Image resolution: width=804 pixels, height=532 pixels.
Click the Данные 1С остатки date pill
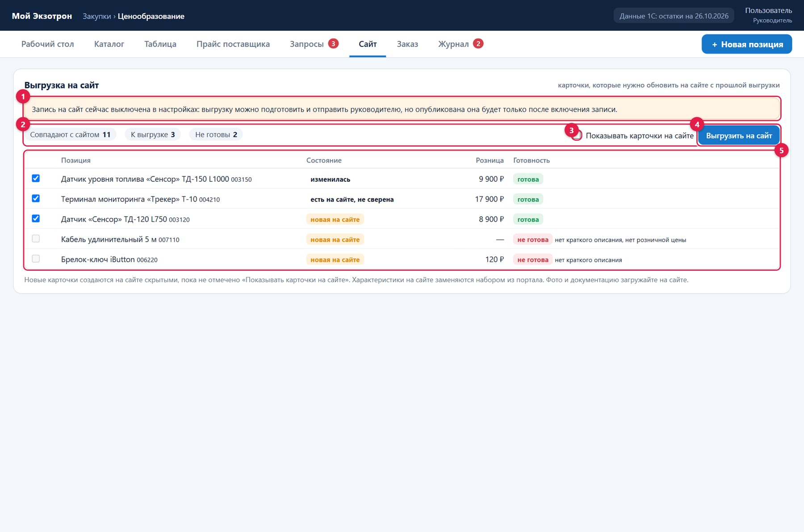(x=674, y=16)
